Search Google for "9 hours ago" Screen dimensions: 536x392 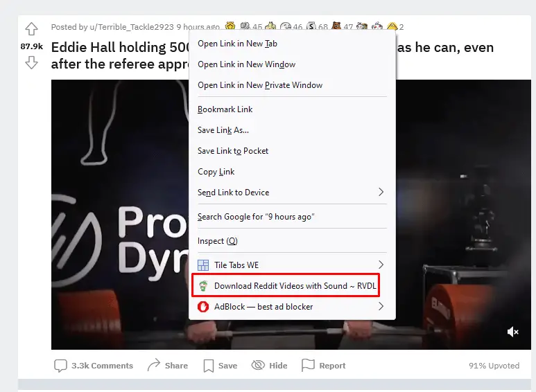tap(293, 217)
